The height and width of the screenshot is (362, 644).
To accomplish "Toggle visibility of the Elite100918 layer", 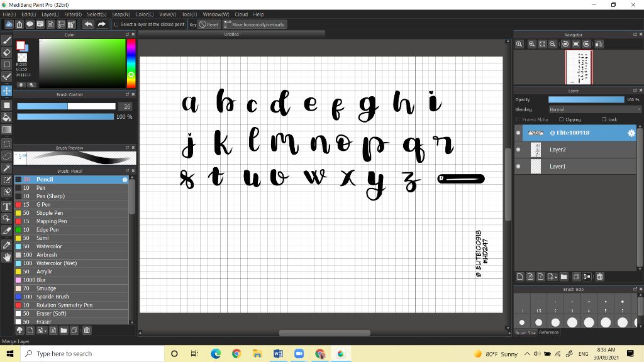I will [x=518, y=133].
